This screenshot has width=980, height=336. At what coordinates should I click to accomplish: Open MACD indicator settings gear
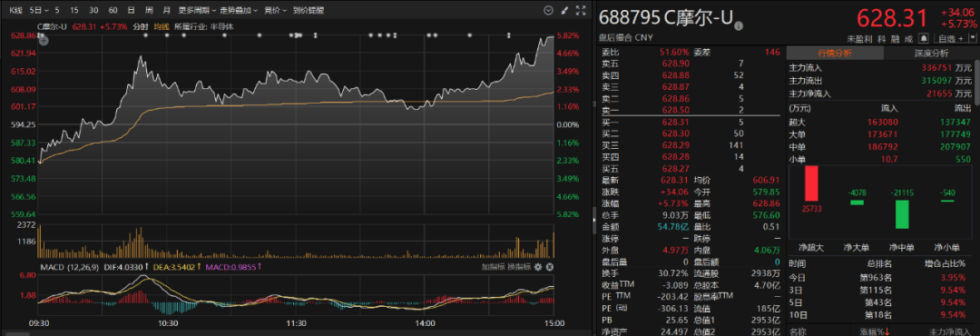click(x=538, y=267)
